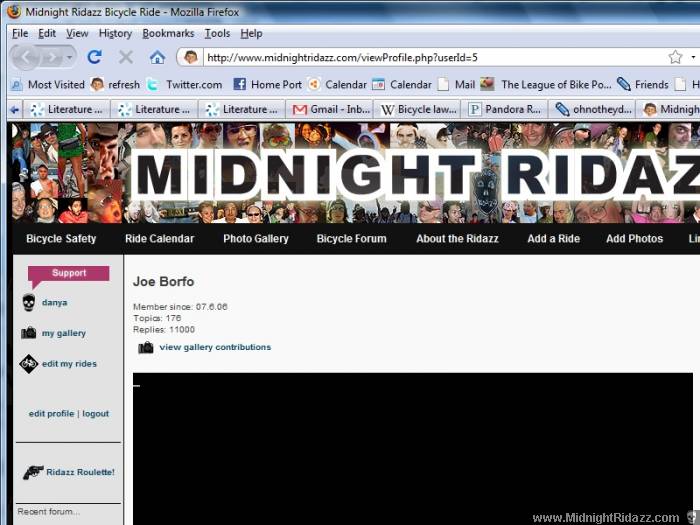
Task: Switch to the Pandora R... tab
Action: [504, 109]
